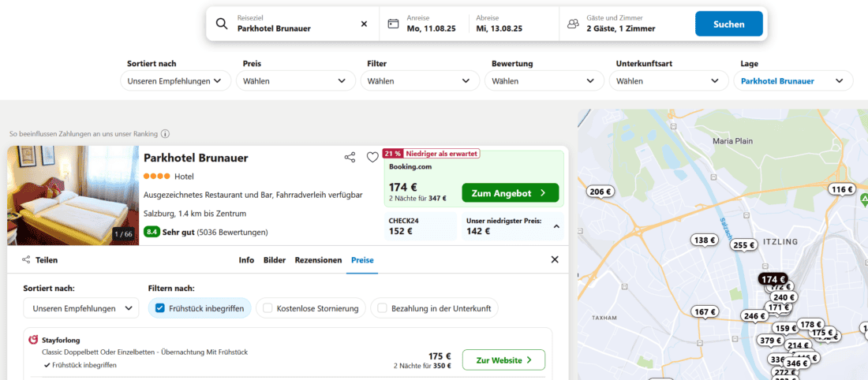
Task: Expand the Bewertung dropdown
Action: coord(544,80)
